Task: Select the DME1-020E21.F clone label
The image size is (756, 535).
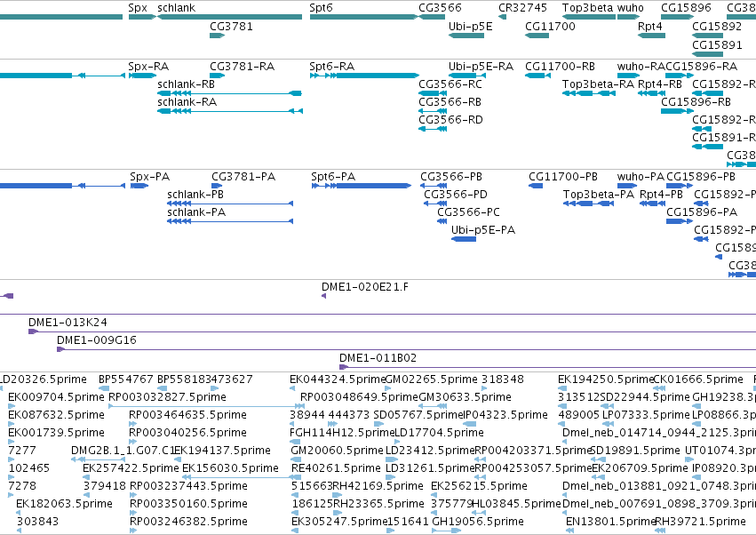Action: coord(364,288)
